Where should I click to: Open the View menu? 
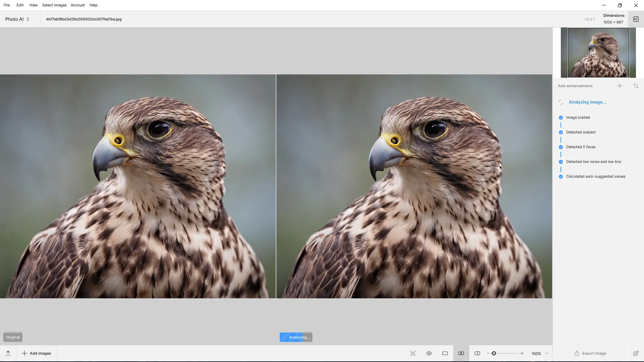(x=33, y=5)
